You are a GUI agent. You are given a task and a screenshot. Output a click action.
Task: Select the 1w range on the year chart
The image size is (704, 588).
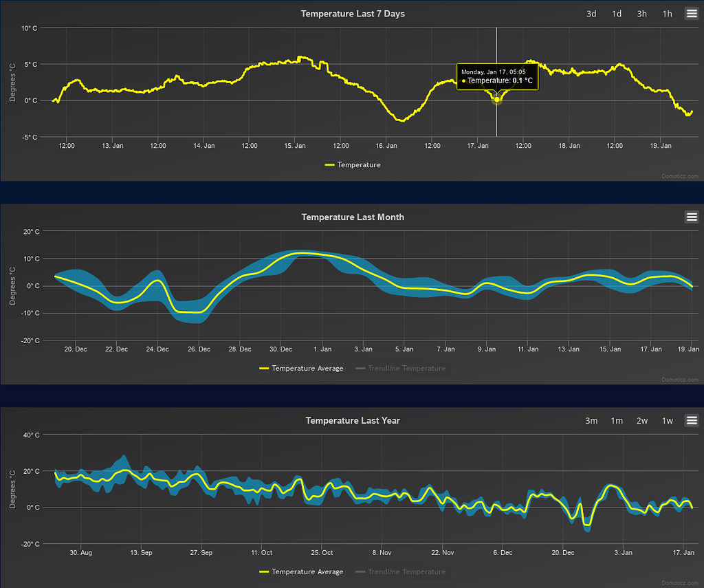click(667, 420)
